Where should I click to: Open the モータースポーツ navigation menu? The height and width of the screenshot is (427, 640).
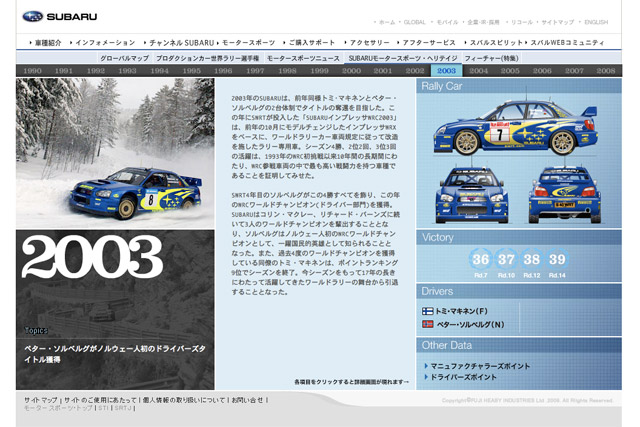pos(245,44)
